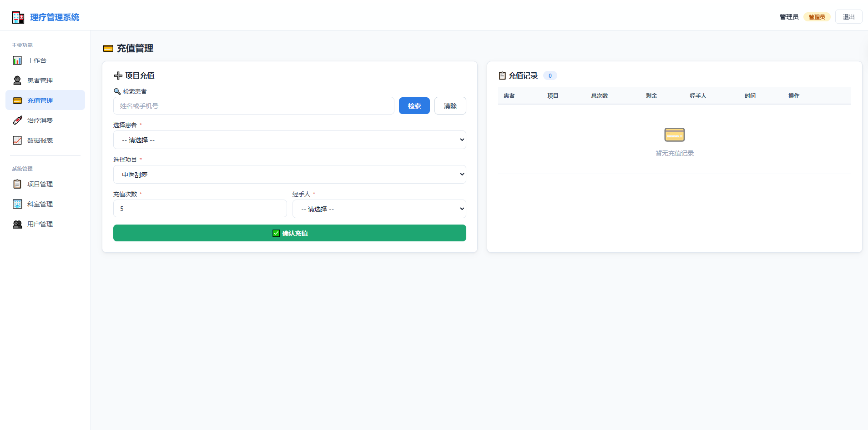This screenshot has width=868, height=430.
Task: Click the magnifier icon beside 检索患者
Action: point(117,91)
